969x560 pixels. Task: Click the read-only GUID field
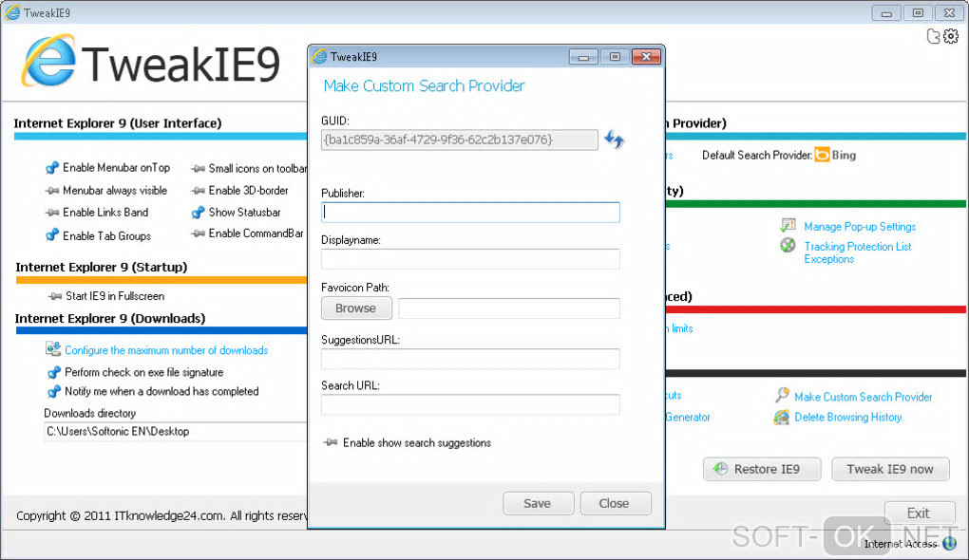(459, 140)
